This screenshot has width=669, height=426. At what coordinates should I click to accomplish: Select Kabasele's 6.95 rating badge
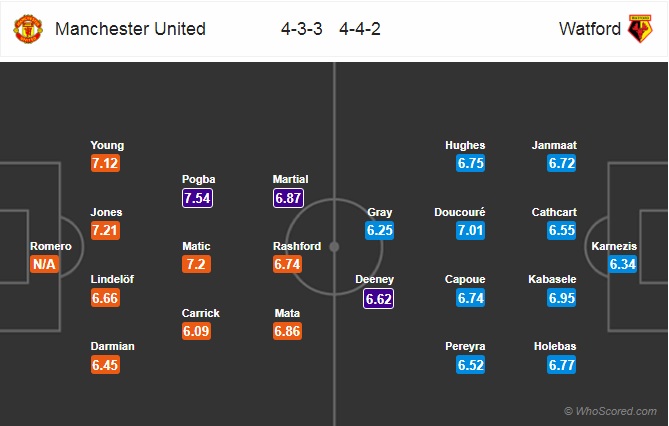coord(561,298)
